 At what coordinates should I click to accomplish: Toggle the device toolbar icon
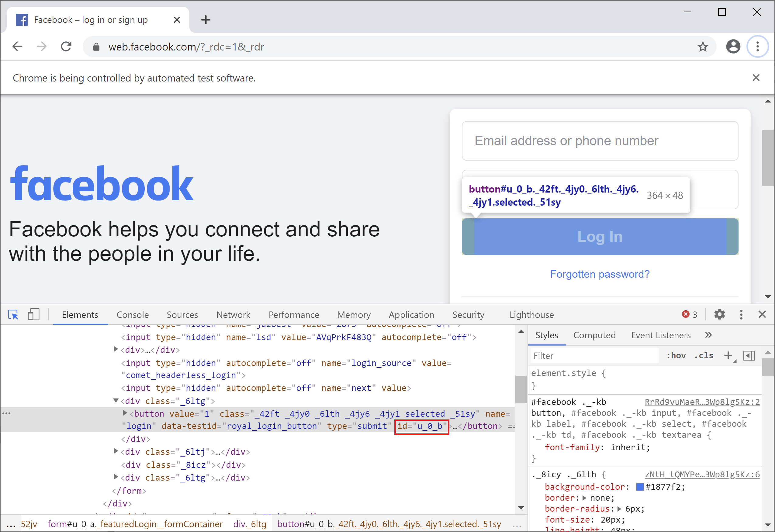click(x=33, y=315)
